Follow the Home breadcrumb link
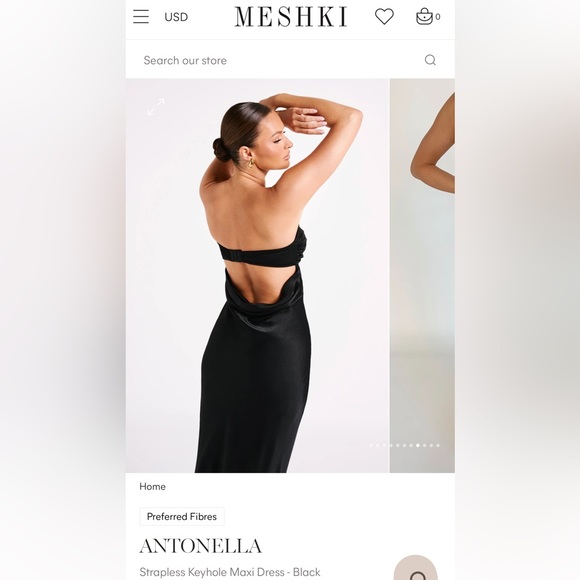Screen dimensions: 580x580 (152, 486)
